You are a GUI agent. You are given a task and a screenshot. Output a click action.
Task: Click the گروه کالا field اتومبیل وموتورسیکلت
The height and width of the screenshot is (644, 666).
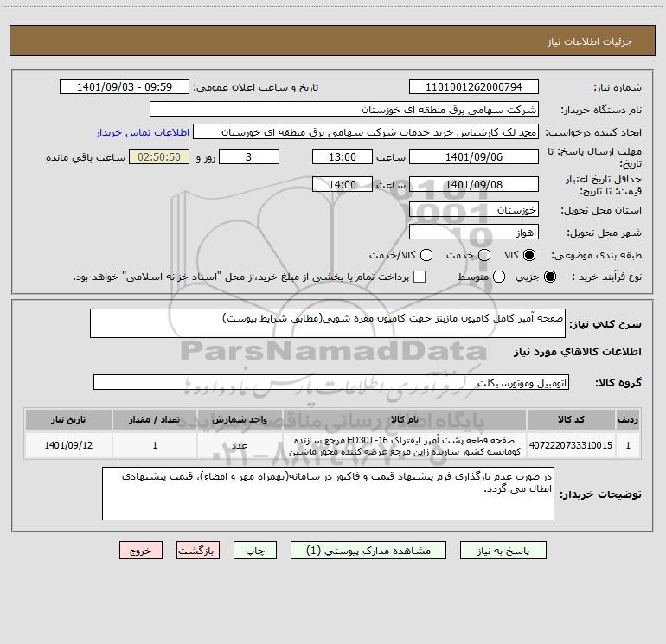[331, 382]
